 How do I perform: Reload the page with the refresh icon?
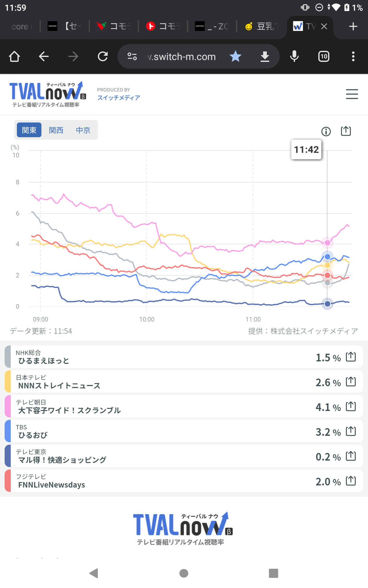point(103,57)
